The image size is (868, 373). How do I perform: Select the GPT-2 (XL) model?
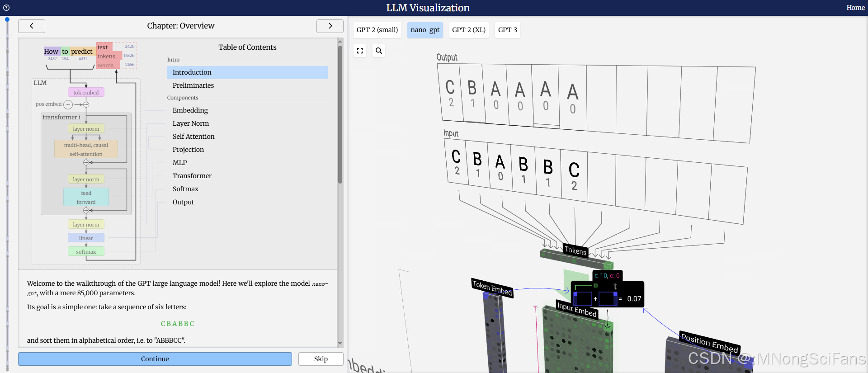point(469,30)
